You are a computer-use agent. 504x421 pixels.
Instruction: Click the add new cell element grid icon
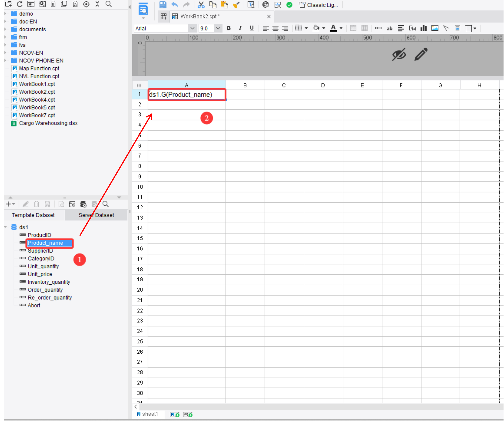click(x=163, y=16)
